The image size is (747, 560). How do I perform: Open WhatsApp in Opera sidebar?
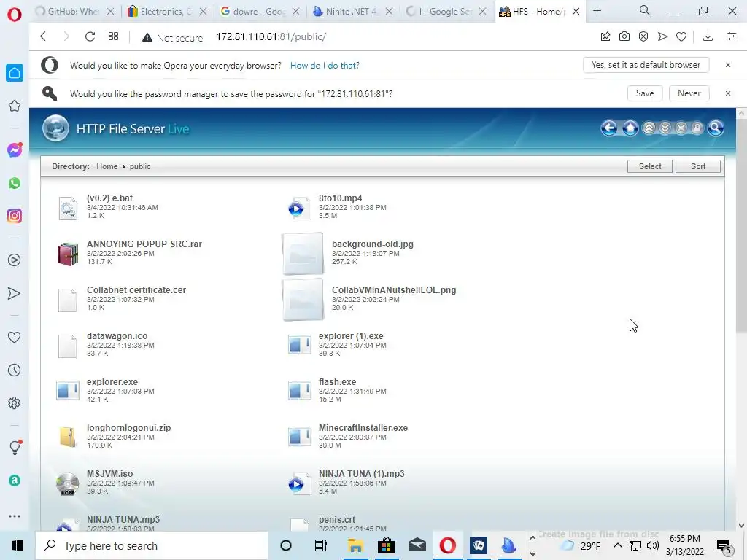point(15,183)
